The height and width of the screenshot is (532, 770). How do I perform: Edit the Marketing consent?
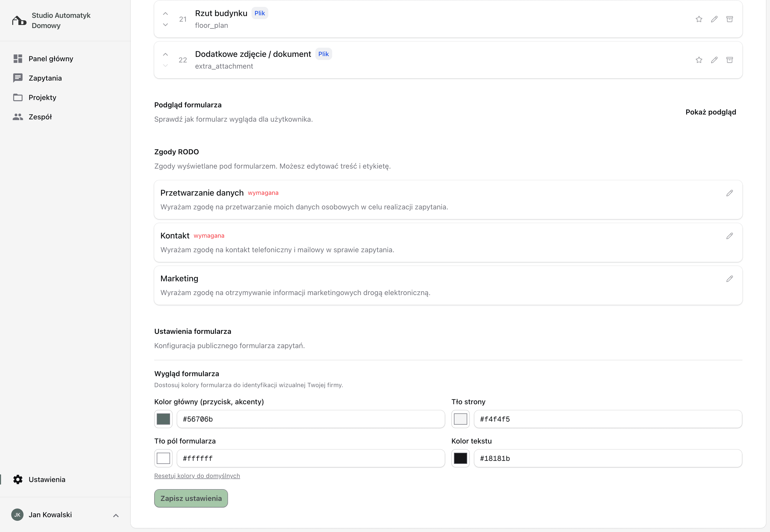click(730, 279)
